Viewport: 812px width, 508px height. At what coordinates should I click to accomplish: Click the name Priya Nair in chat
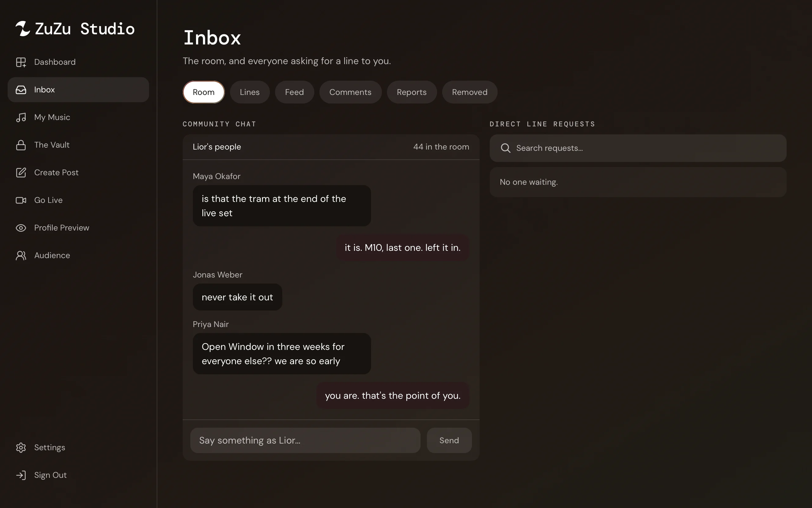click(211, 324)
